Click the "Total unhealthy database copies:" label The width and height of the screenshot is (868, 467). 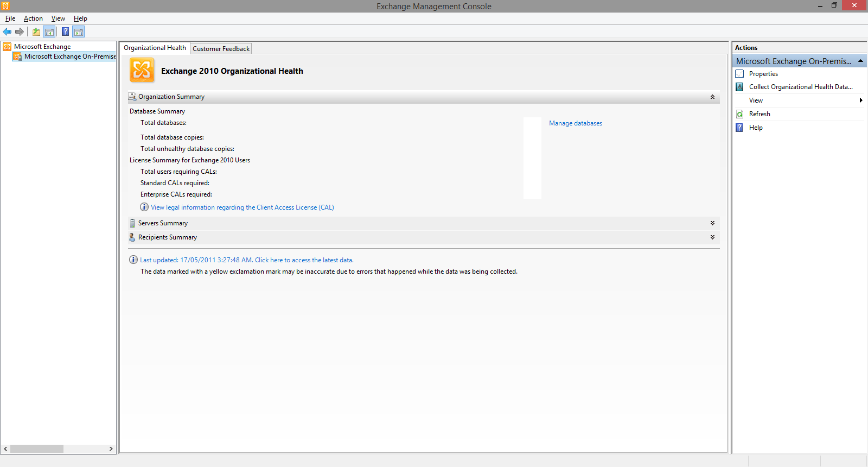188,149
